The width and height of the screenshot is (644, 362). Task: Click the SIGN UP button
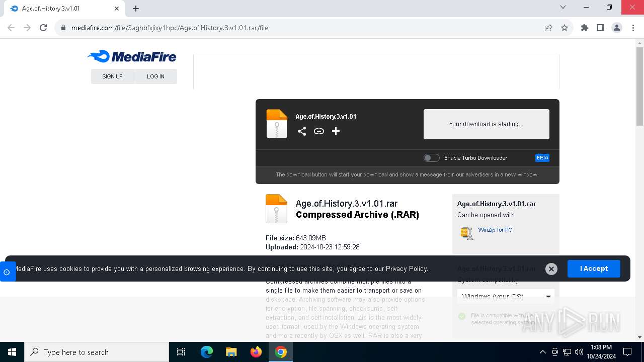(112, 76)
